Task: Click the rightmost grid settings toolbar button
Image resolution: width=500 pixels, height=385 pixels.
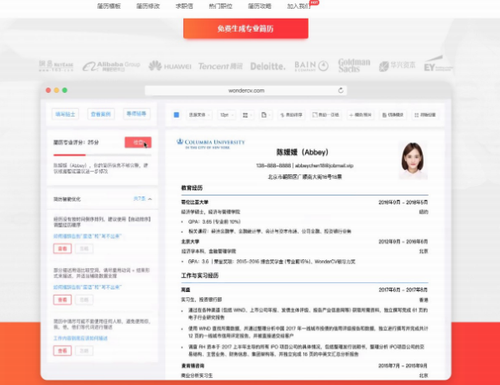Action: (x=425, y=115)
